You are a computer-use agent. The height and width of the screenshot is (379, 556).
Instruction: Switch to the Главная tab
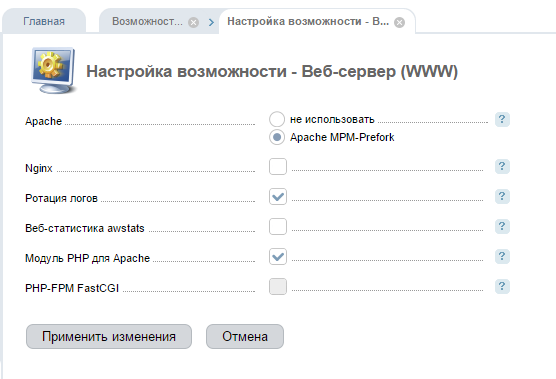click(44, 21)
